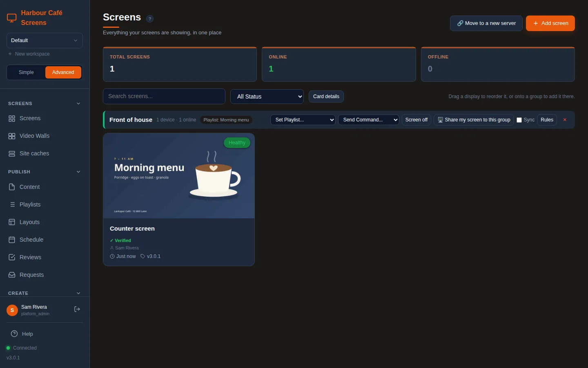Viewport: 588px width, 368px height.
Task: Switch to Simple mode
Action: tap(26, 72)
